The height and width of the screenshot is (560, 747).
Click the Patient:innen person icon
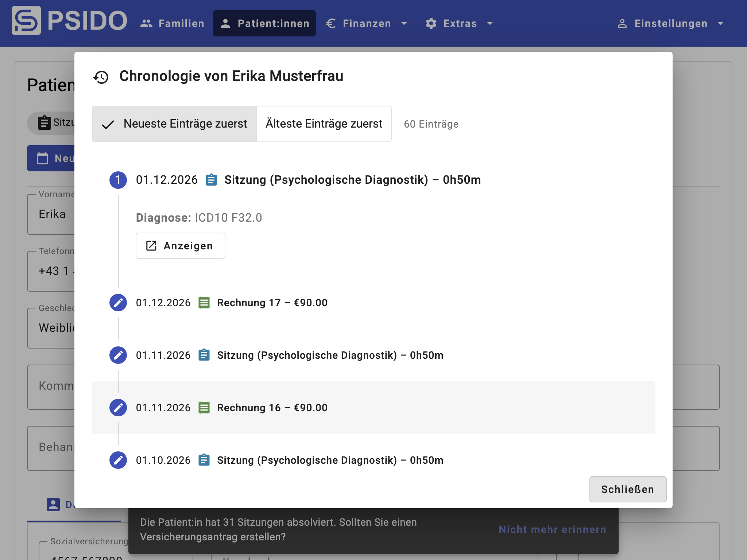click(x=225, y=23)
